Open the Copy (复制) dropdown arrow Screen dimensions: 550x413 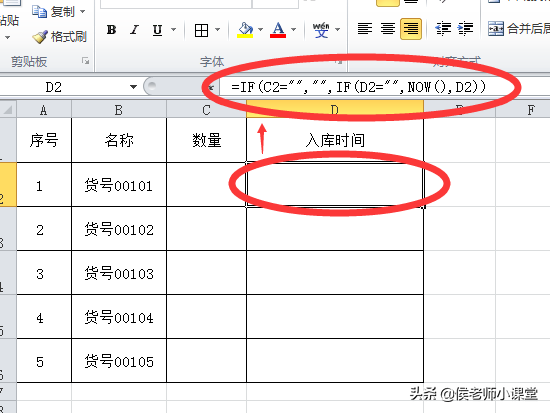coord(83,12)
